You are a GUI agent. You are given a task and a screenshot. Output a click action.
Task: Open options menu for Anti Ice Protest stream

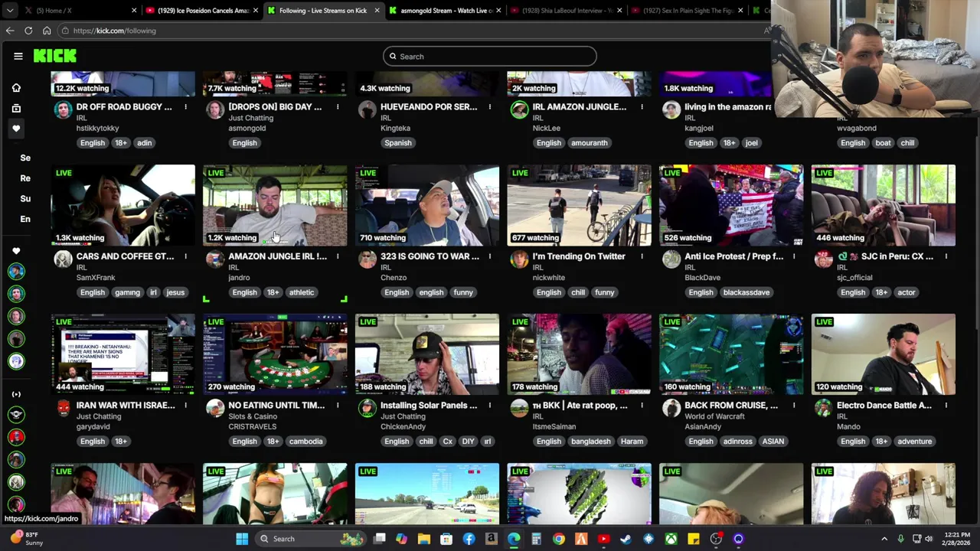coord(794,256)
